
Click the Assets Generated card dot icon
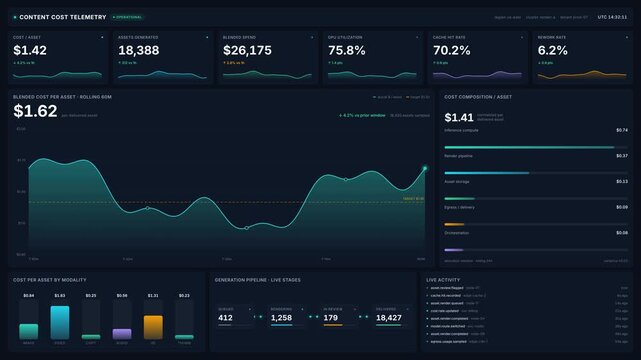207,37
